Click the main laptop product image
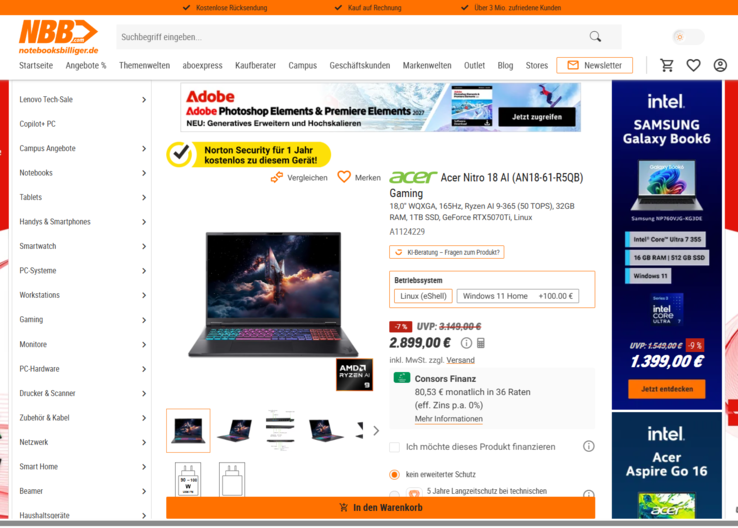The image size is (738, 528). pos(273,294)
